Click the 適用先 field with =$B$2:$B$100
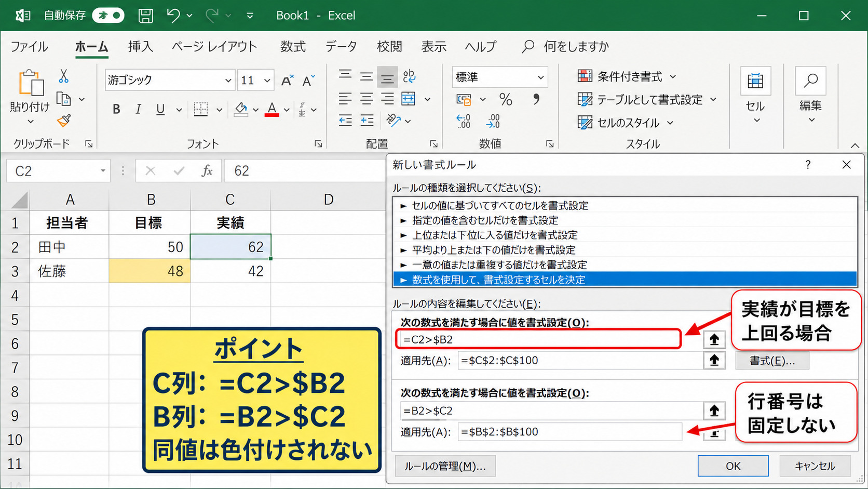This screenshot has width=868, height=489. tap(569, 432)
